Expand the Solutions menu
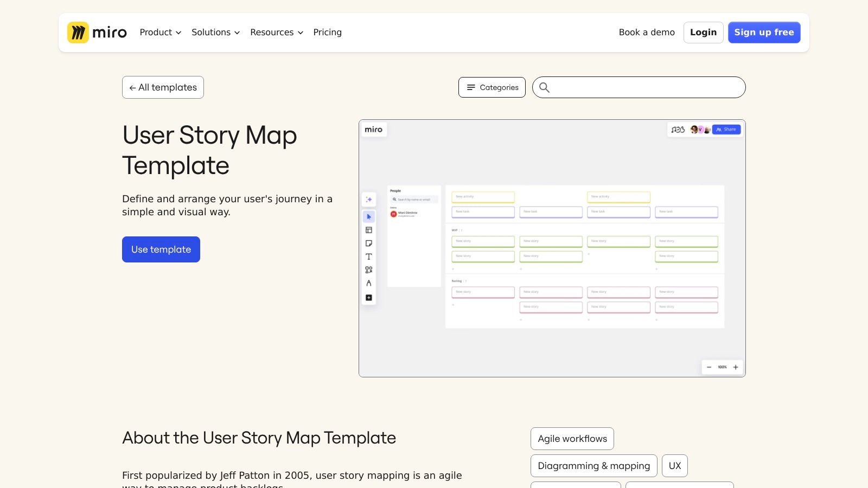The image size is (868, 488). (215, 33)
